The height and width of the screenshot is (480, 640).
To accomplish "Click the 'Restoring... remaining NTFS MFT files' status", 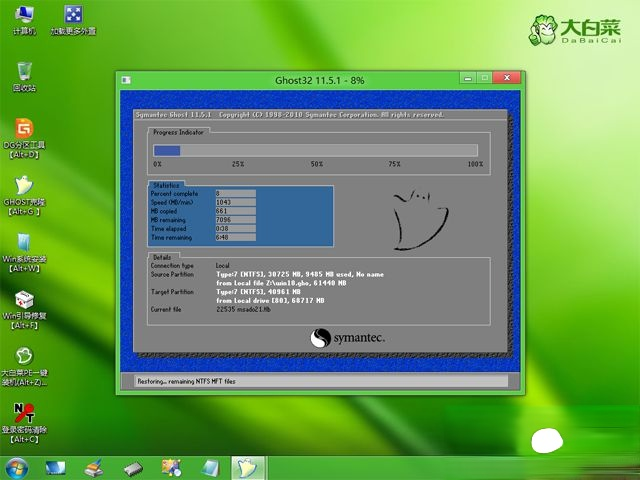I will [187, 381].
